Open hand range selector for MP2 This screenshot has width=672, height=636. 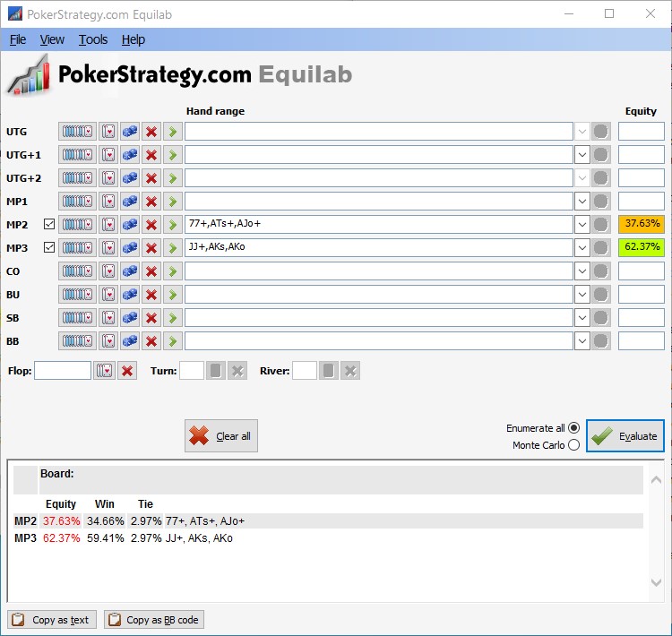[77, 225]
